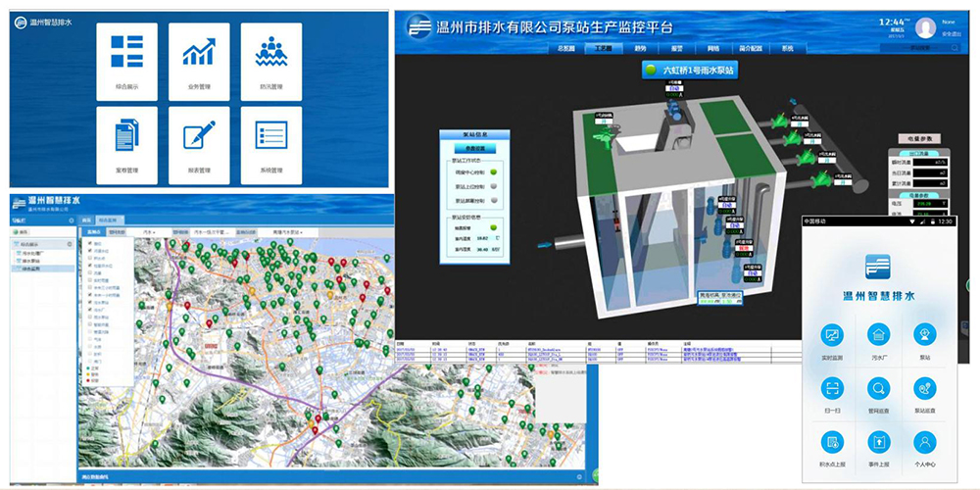Image resolution: width=980 pixels, height=490 pixels.
Task: Tap the 扫一扫 scan icon
Action: pos(832,393)
